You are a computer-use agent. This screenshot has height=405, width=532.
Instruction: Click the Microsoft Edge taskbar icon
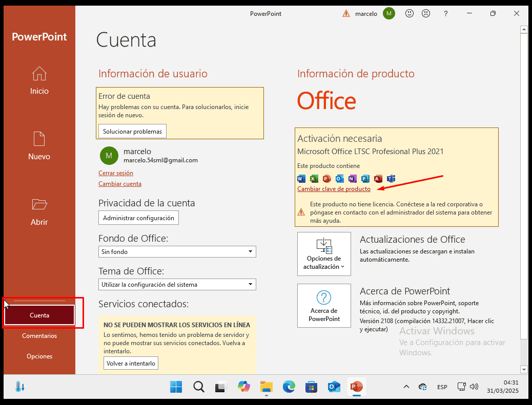(x=289, y=387)
